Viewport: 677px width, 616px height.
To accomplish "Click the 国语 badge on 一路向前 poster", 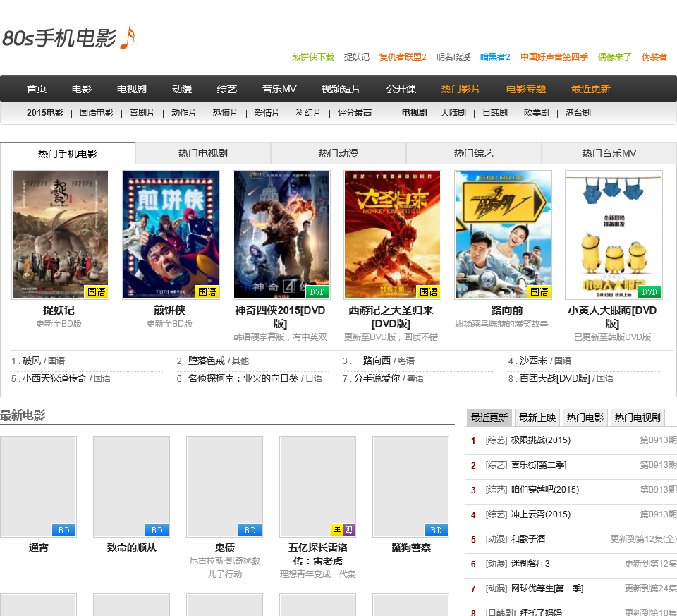I will coord(539,292).
